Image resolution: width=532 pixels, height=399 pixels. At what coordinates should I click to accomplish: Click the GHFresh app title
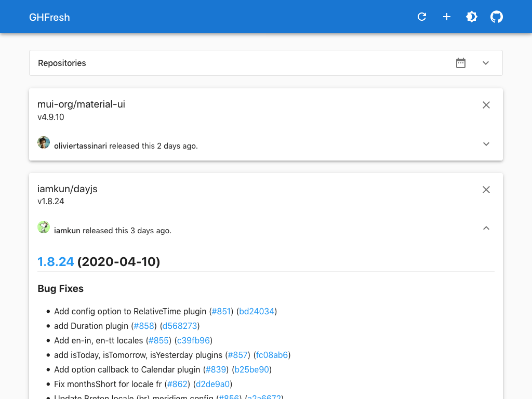click(49, 17)
